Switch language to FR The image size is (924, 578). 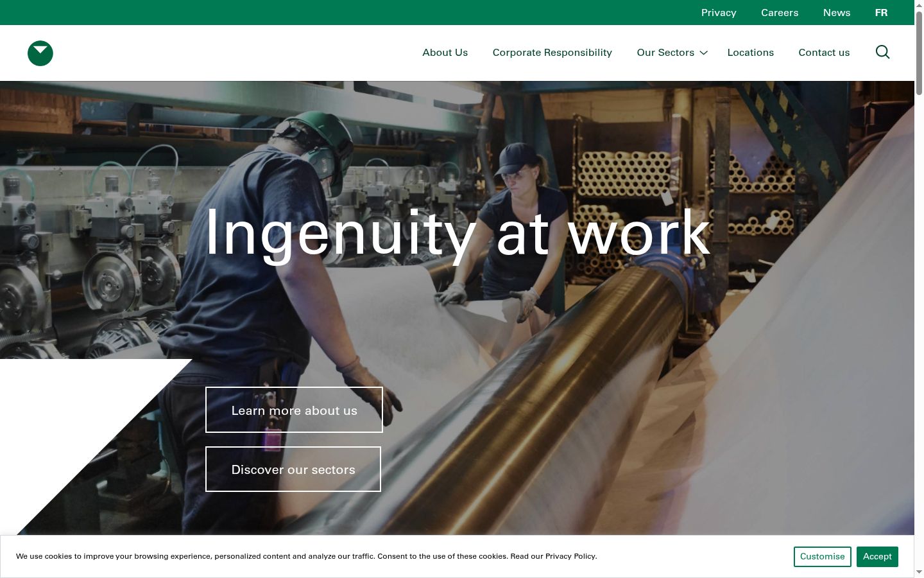coord(881,13)
